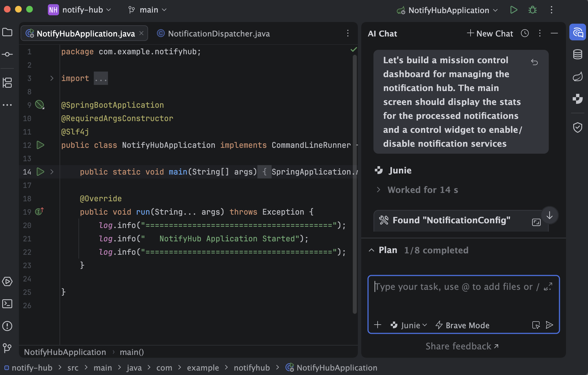The image size is (588, 375).
Task: Open the NotifyHubApplication run configuration dropdown
Action: (447, 10)
